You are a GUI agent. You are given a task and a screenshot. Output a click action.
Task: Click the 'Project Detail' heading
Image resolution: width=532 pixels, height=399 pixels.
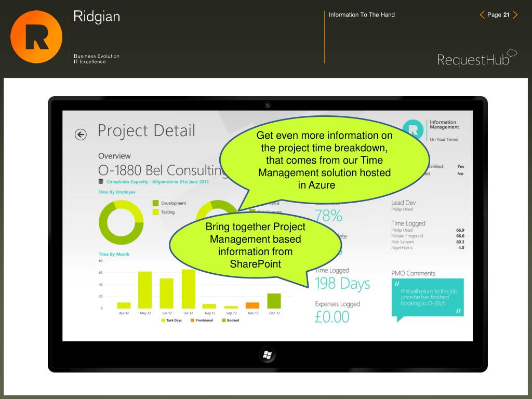coord(146,130)
